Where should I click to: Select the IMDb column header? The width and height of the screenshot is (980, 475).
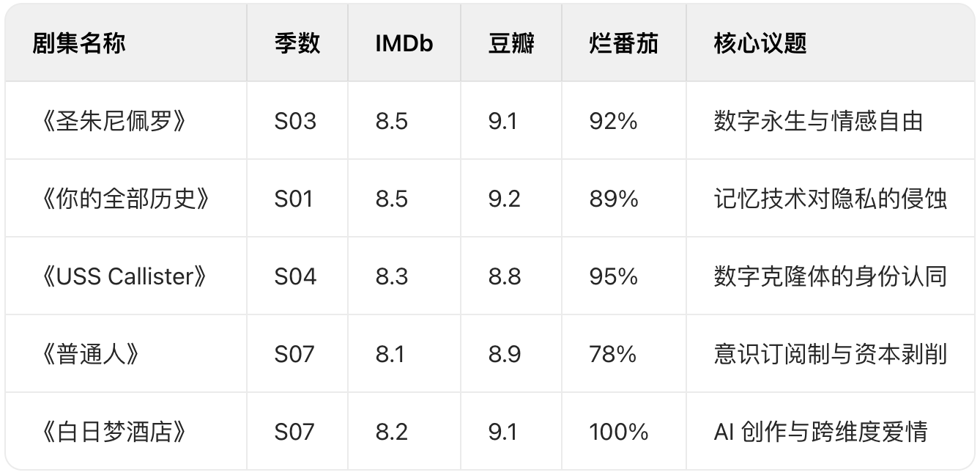[404, 43]
